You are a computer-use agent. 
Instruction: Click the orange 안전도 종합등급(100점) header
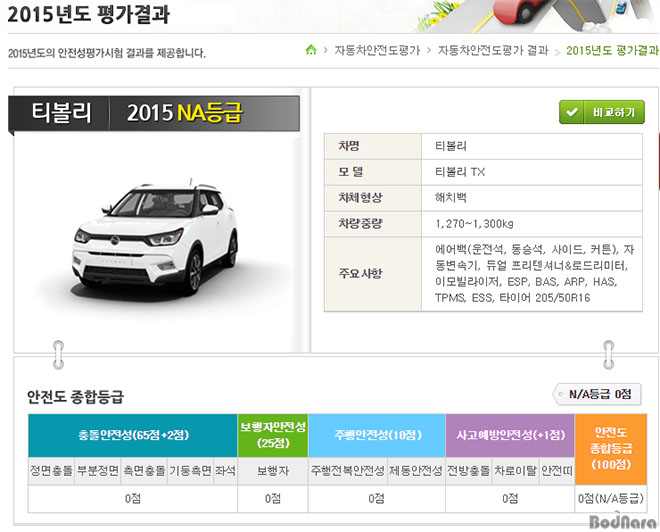click(x=611, y=449)
